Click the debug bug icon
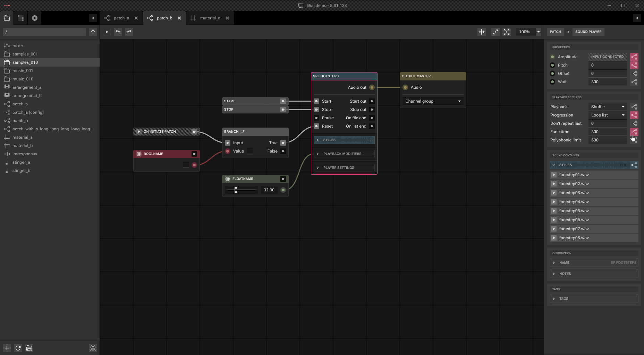 [93, 348]
